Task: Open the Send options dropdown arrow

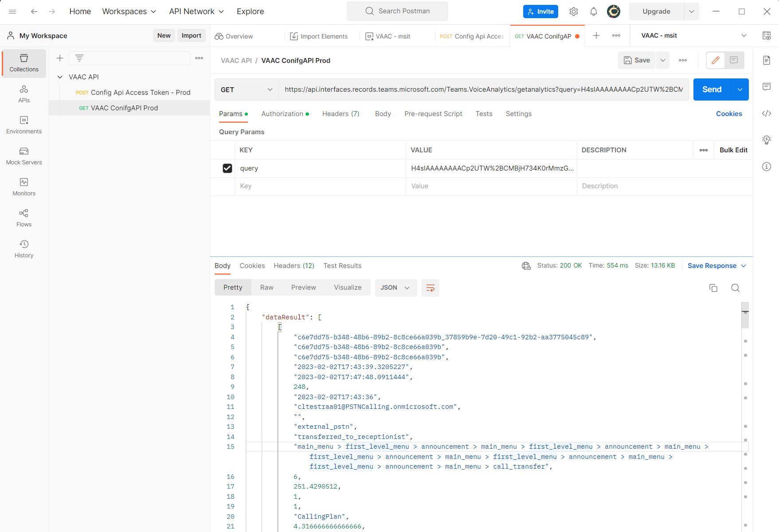Action: click(x=740, y=89)
